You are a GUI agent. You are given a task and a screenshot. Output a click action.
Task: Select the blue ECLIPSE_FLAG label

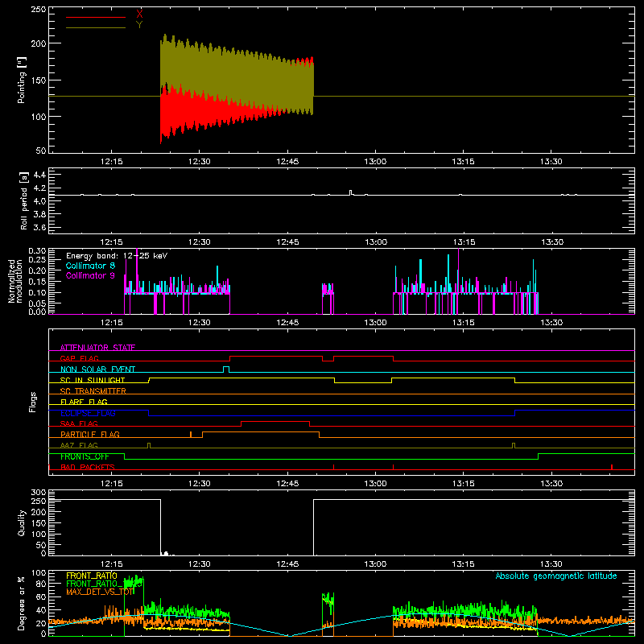pyautogui.click(x=88, y=413)
